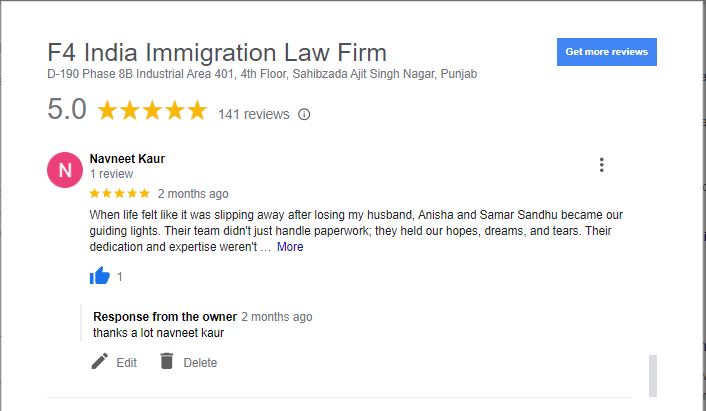Open Navneet Kaur's pink N avatar
706x411 pixels.
pyautogui.click(x=65, y=170)
